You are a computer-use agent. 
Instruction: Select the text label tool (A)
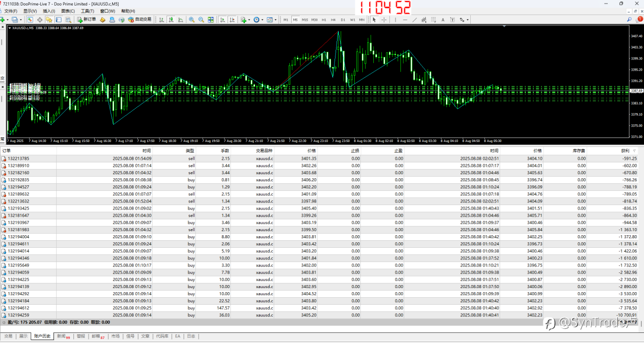(443, 20)
